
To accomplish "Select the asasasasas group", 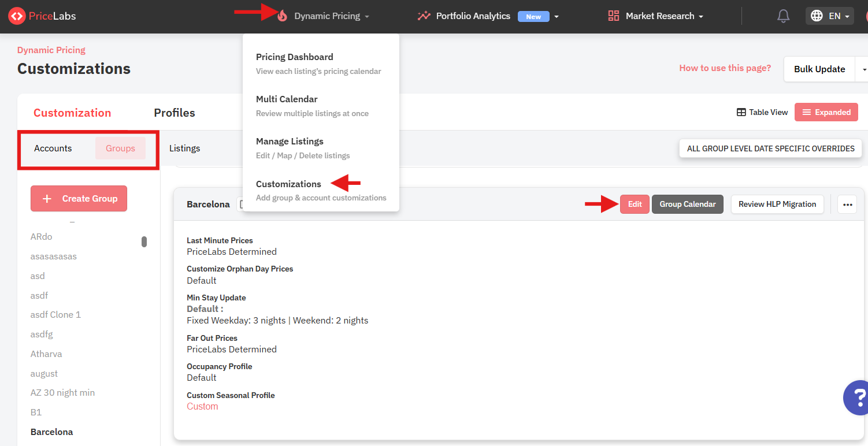I will click(54, 257).
